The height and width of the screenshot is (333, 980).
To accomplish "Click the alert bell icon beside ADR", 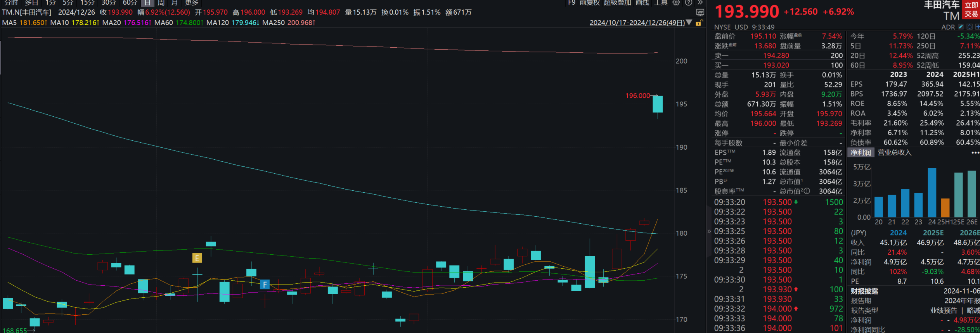I will (x=970, y=27).
